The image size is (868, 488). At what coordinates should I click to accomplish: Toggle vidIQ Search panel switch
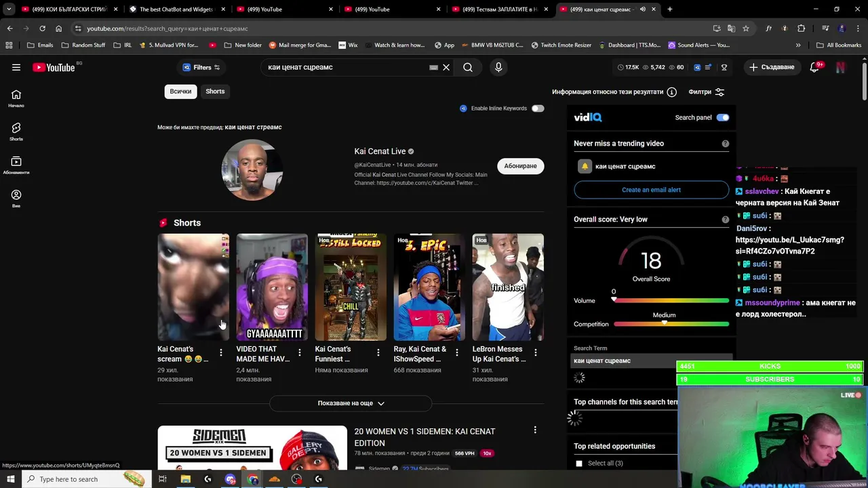[x=723, y=117]
